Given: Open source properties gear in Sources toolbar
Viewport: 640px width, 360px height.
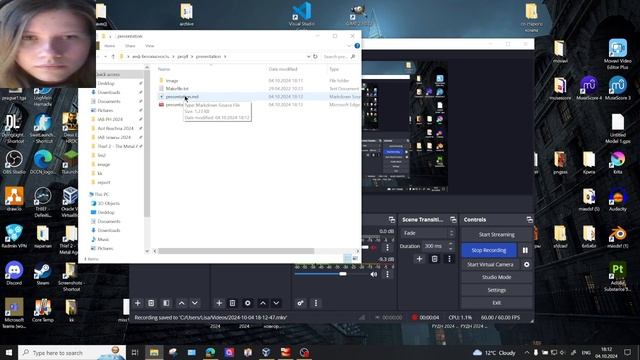Looking at the screenshot, I should tap(247, 303).
